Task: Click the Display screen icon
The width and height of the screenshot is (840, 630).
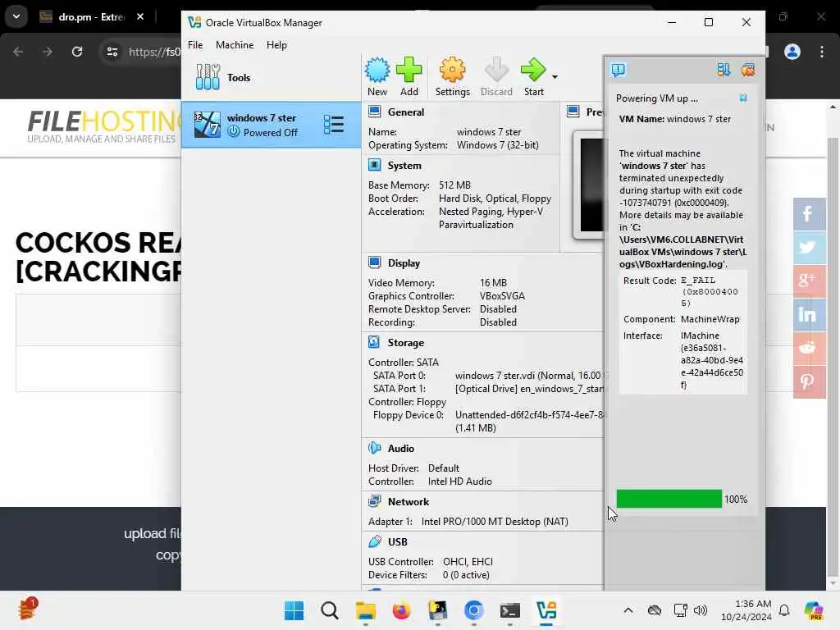Action: click(x=374, y=262)
